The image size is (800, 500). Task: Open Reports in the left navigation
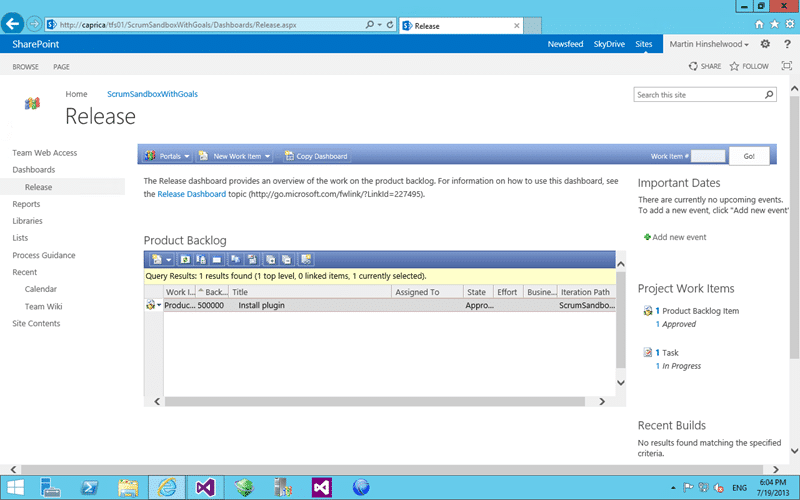26,204
